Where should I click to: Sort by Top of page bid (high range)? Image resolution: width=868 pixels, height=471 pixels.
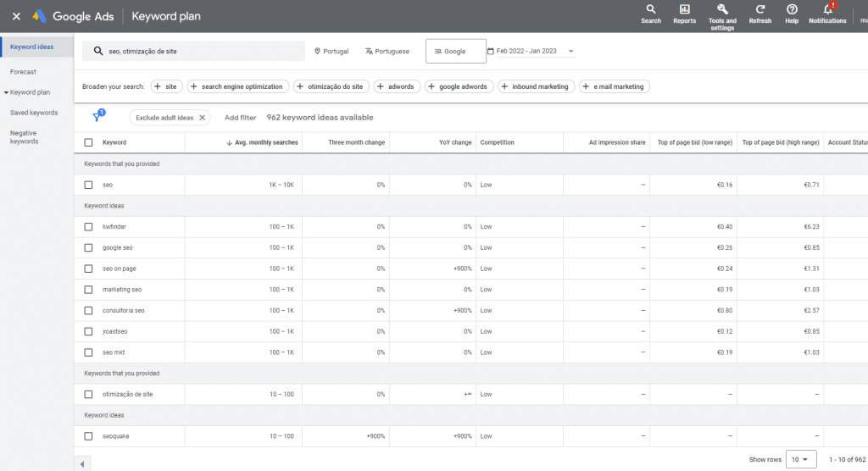pyautogui.click(x=781, y=143)
